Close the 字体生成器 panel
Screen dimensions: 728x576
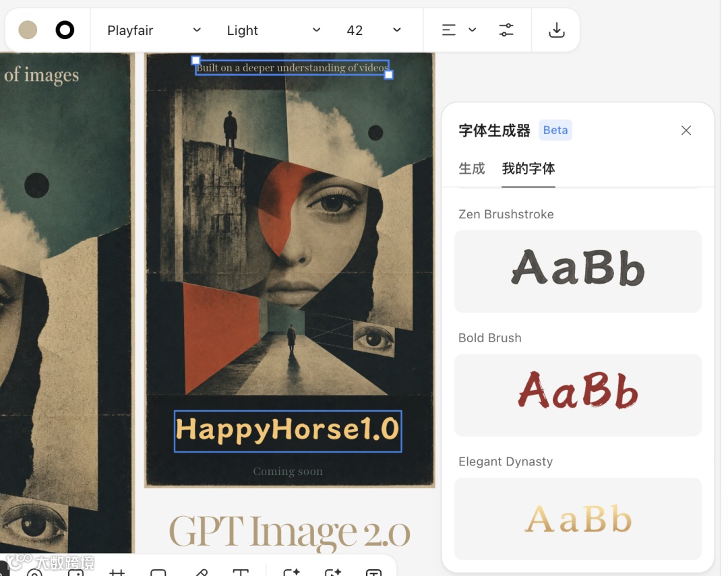pyautogui.click(x=686, y=131)
